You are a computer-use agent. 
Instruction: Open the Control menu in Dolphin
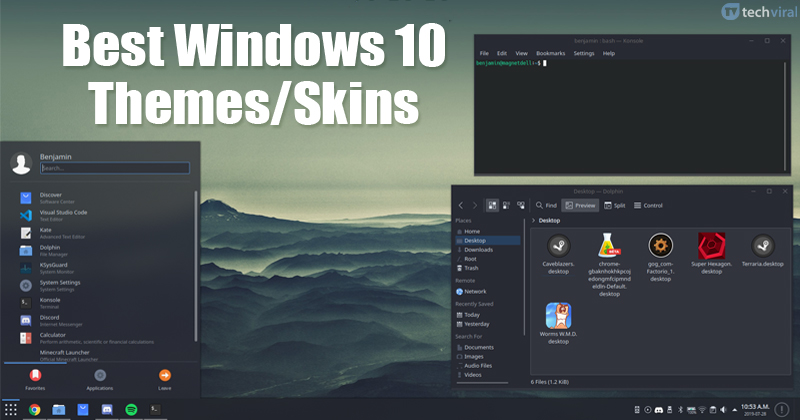tap(648, 205)
